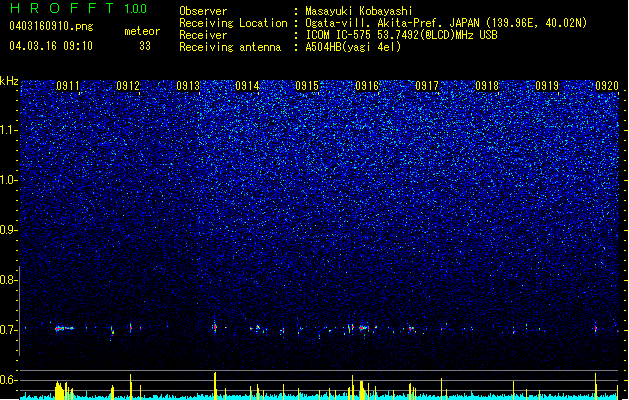629x400 pixels.
Task: Click the long meteor echo after 0911
Action: click(64, 329)
